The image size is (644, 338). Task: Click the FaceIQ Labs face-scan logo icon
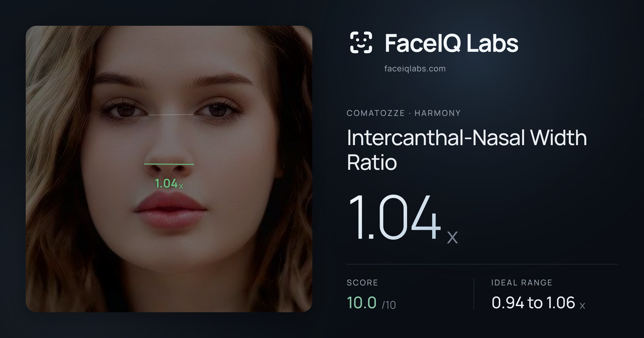(x=361, y=42)
